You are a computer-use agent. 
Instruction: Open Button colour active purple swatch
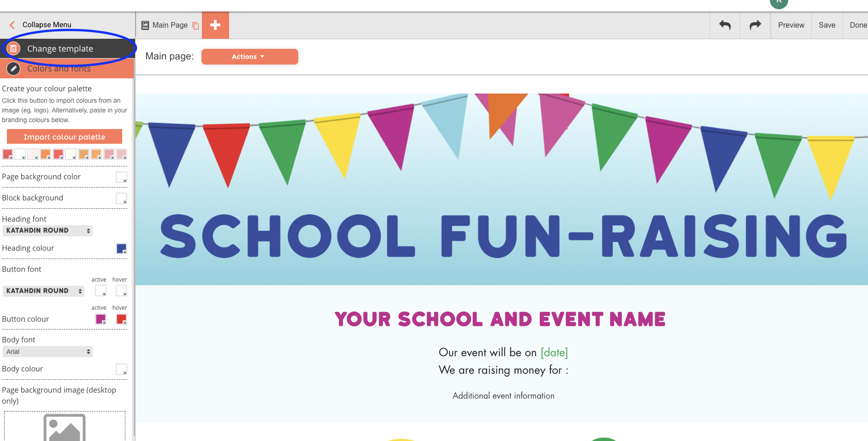[x=100, y=319]
